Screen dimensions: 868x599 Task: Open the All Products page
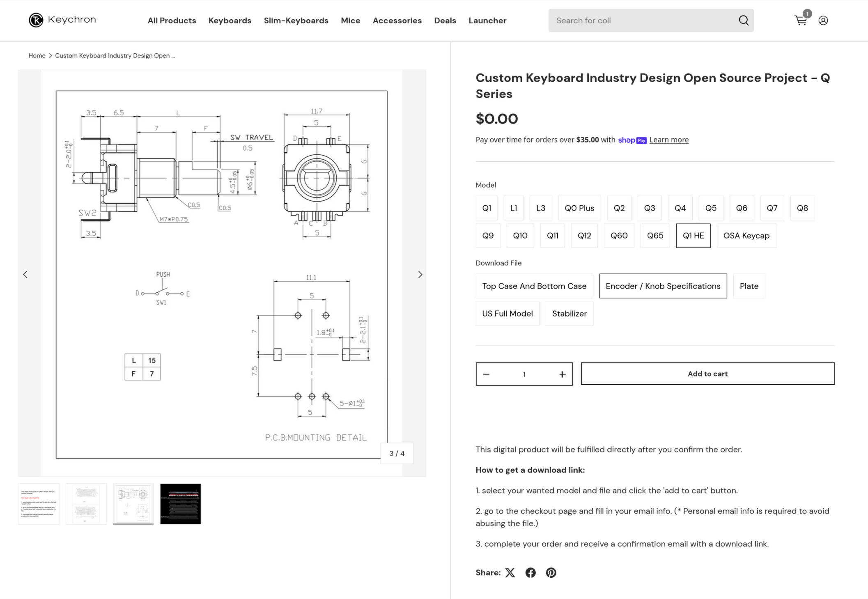(x=172, y=20)
